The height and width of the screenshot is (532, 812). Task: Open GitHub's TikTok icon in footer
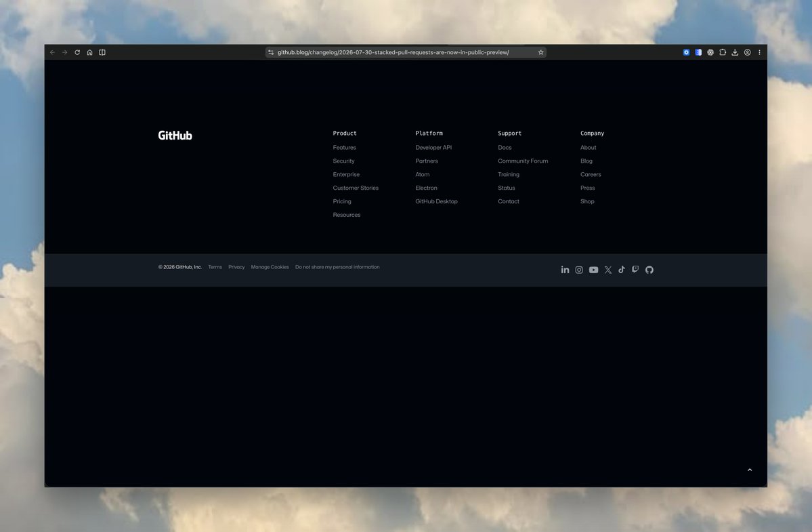pyautogui.click(x=622, y=269)
